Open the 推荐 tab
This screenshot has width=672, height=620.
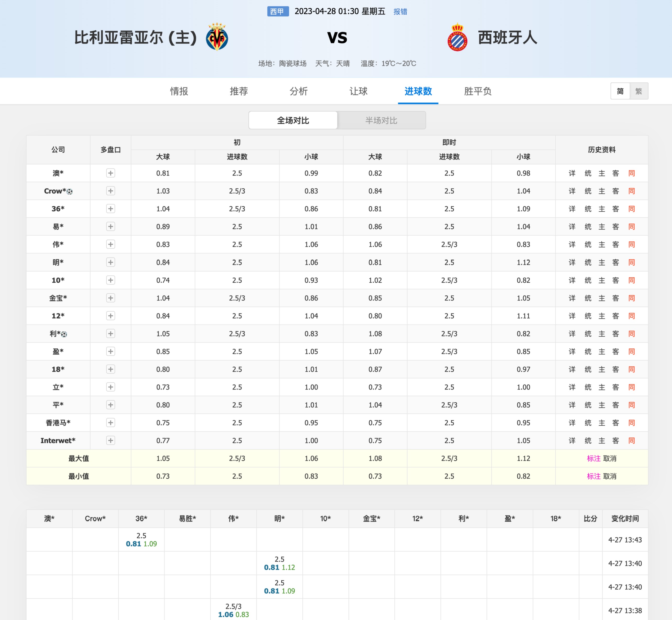point(238,91)
